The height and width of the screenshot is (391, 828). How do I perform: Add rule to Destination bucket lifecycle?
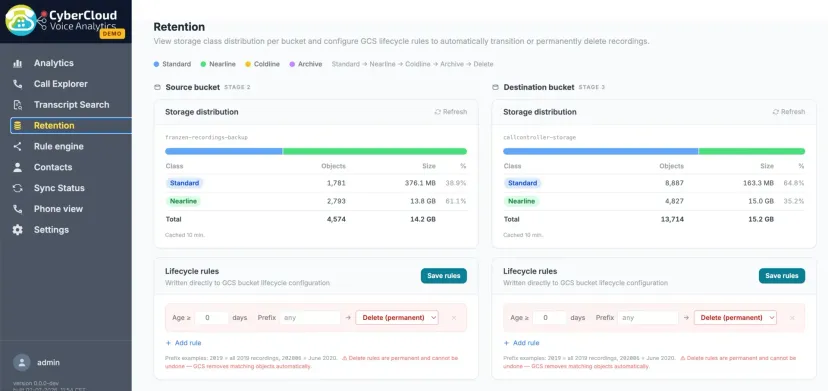pyautogui.click(x=521, y=343)
